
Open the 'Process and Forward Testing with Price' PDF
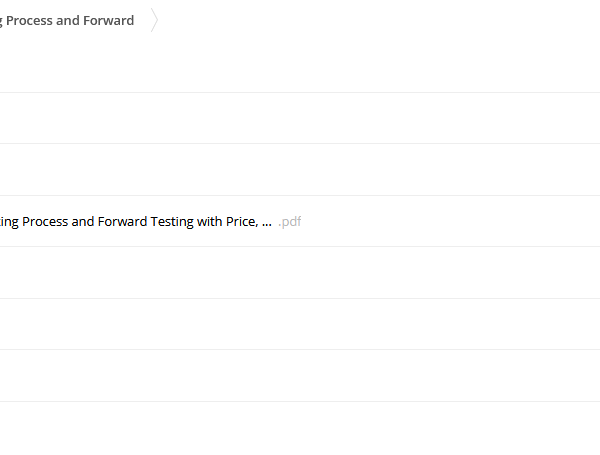pos(136,222)
